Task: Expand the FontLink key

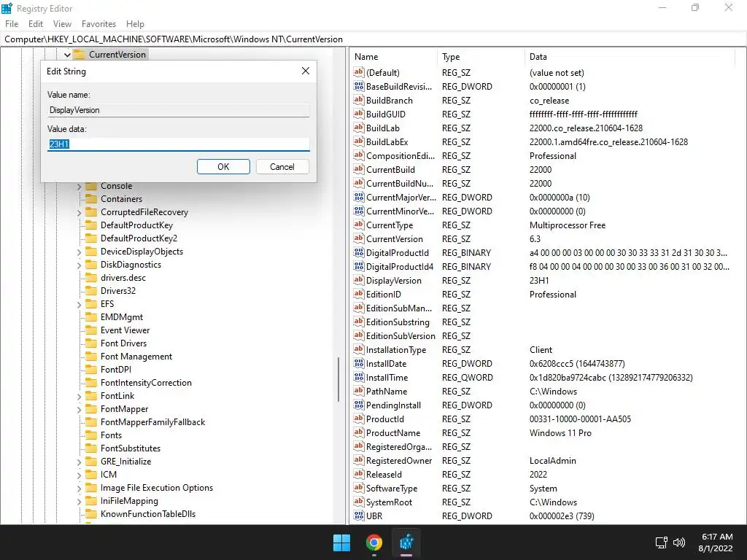Action: coord(79,397)
